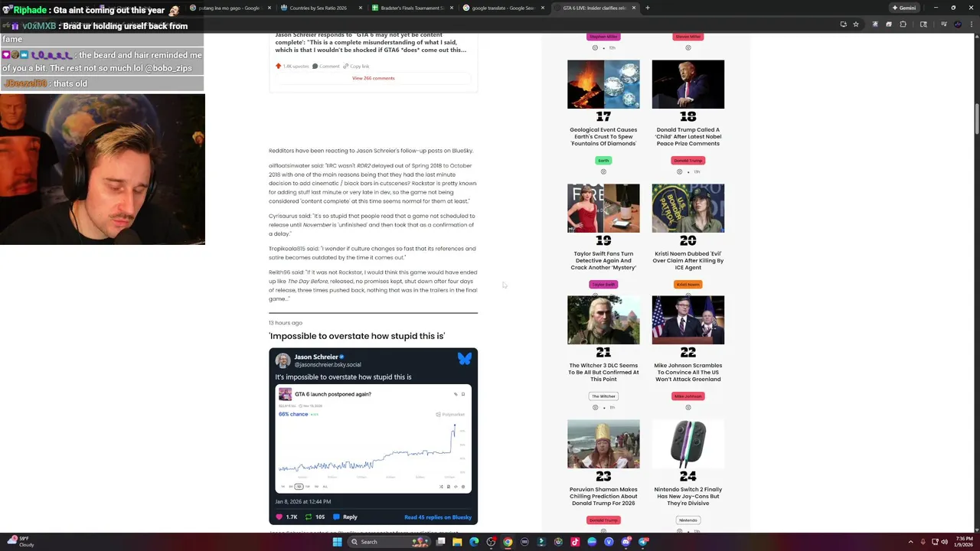Viewport: 980px width, 551px height.
Task: Close the google translate tab
Action: tap(543, 8)
